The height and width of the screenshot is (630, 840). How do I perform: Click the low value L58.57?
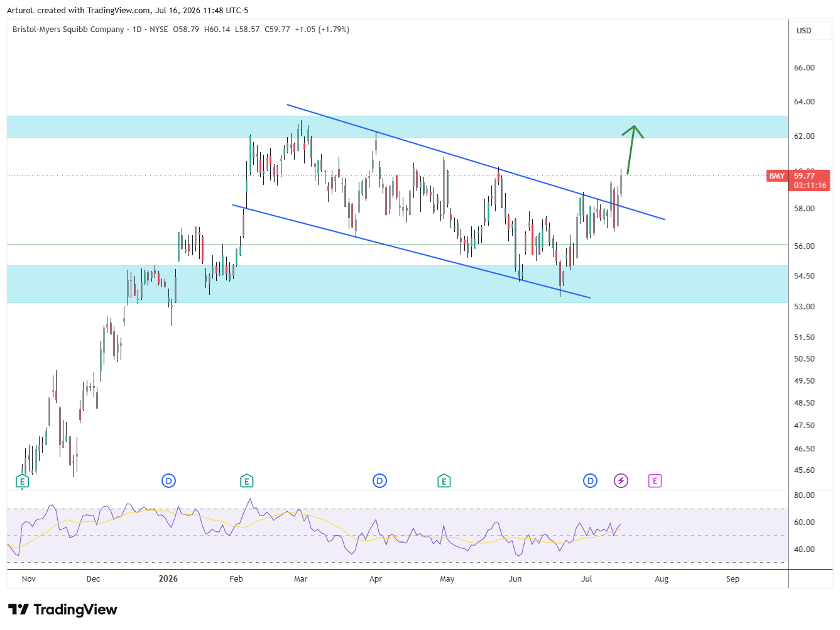coord(247,29)
